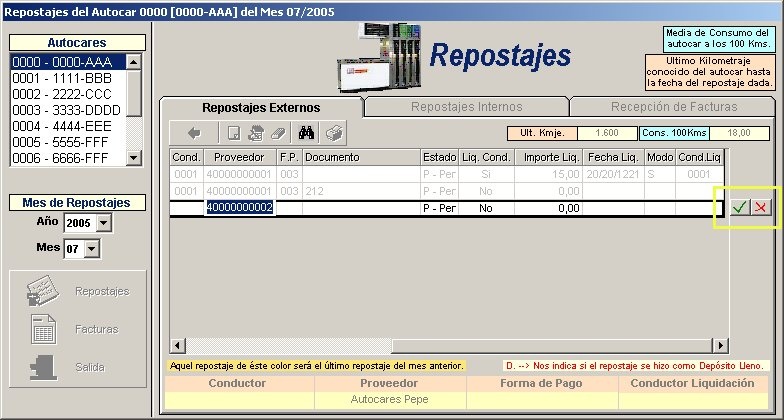Click Importe Liq. cell 15,00

[548, 174]
